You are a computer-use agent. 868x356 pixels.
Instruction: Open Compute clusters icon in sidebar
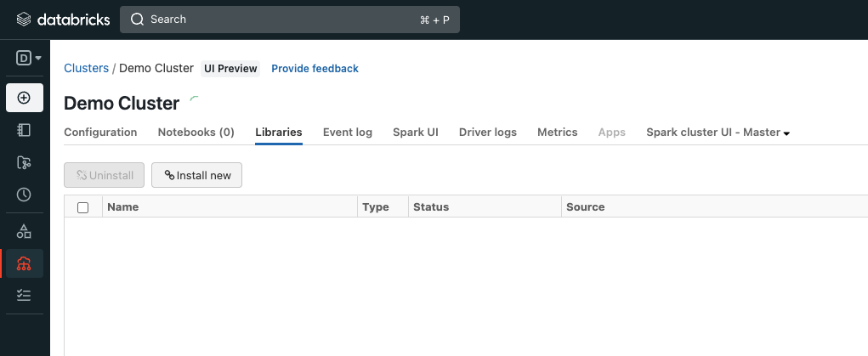(24, 263)
